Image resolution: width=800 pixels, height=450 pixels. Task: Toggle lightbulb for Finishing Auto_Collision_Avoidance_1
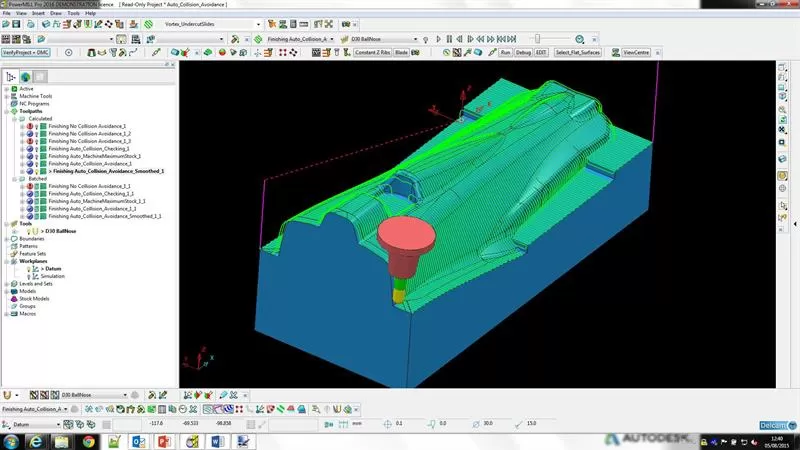(37, 164)
